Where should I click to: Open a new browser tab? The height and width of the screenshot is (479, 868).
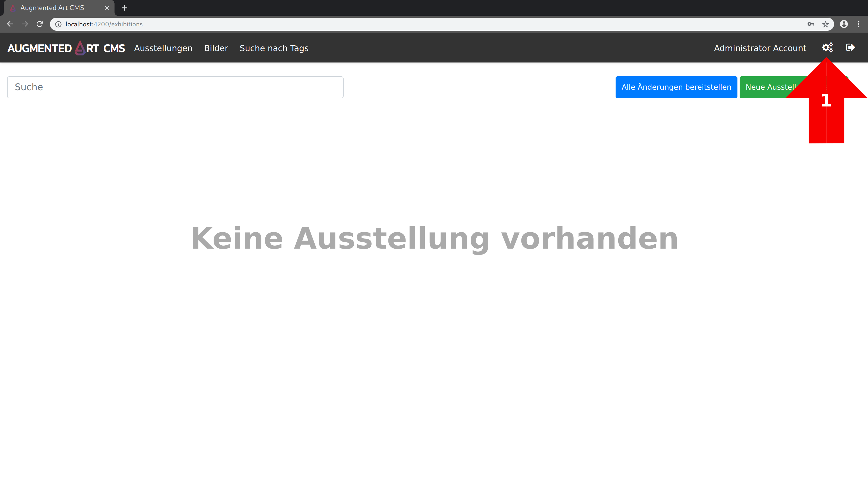tap(124, 8)
